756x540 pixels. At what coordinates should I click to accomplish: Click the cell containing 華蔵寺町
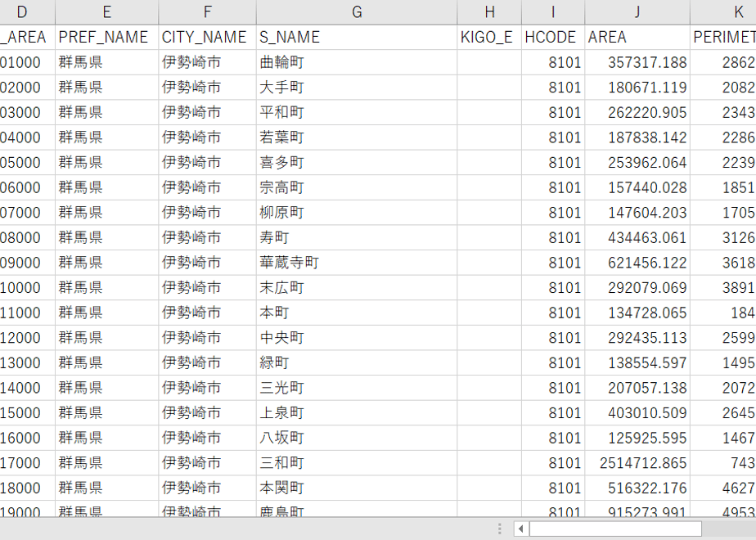point(357,263)
